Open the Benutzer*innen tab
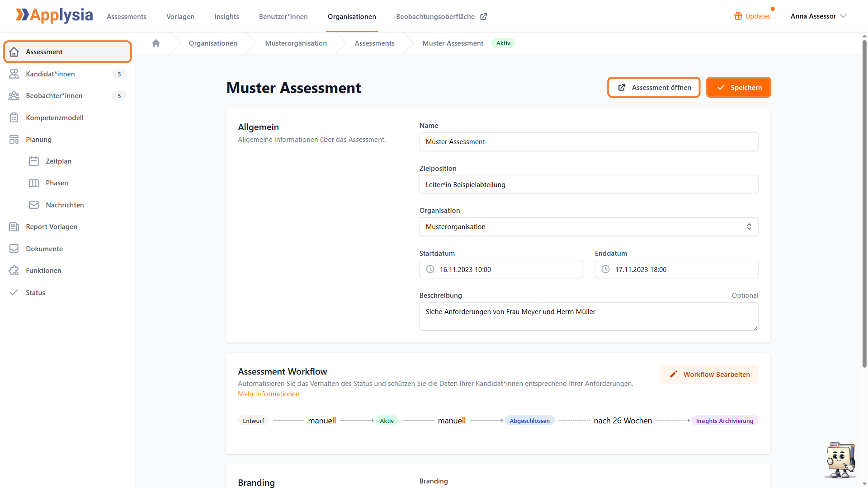Image resolution: width=868 pixels, height=488 pixels. coord(283,16)
